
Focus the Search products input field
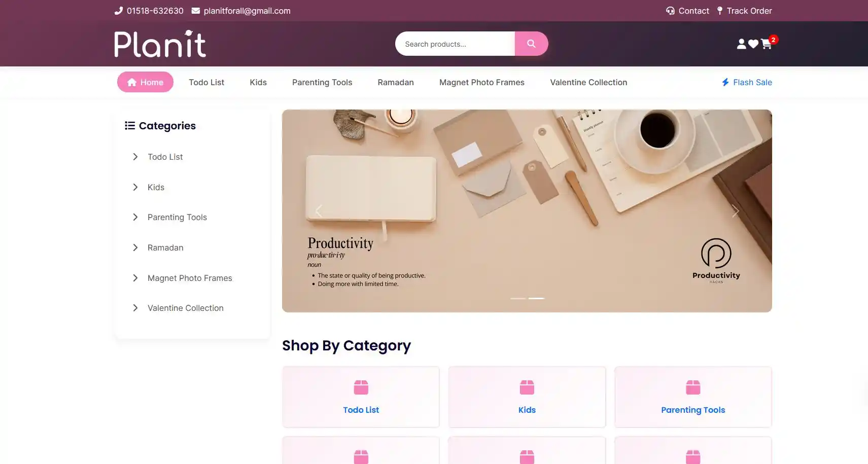[455, 44]
